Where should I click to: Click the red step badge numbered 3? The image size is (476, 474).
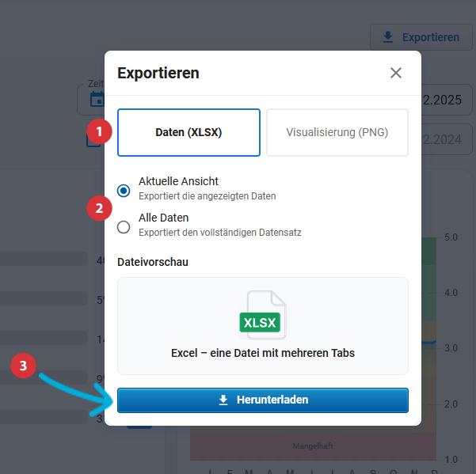[x=24, y=366]
